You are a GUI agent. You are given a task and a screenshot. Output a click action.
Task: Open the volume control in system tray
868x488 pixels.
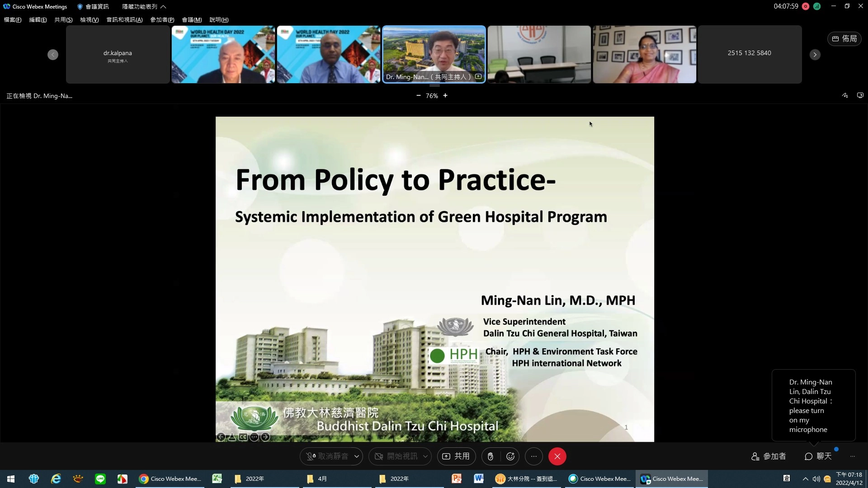click(816, 479)
